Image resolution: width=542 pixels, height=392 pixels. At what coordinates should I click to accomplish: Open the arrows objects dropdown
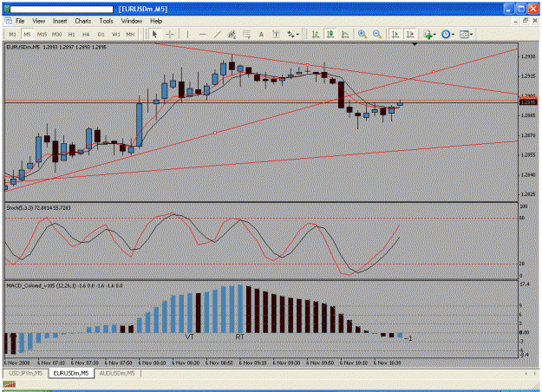pyautogui.click(x=293, y=34)
